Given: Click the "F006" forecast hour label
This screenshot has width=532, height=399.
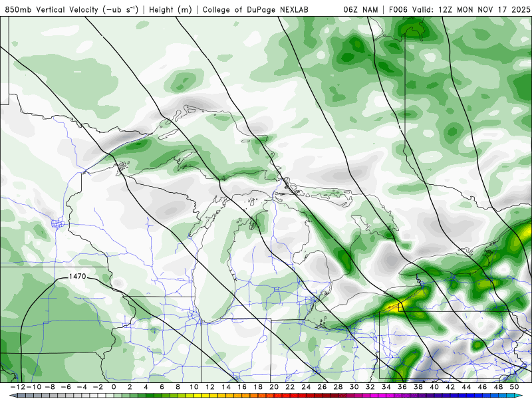Looking at the screenshot, I should point(398,9).
